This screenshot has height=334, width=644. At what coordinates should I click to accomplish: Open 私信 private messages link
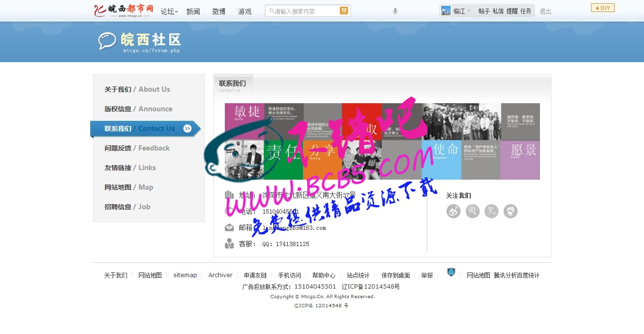[x=498, y=11]
